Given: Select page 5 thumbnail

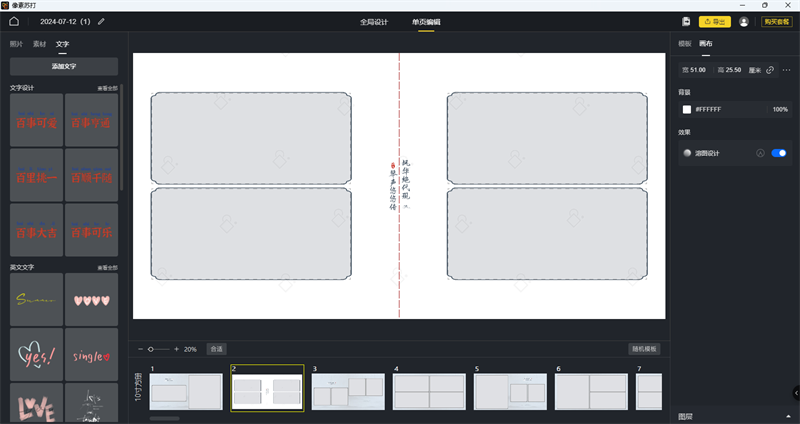Looking at the screenshot, I should [x=510, y=391].
